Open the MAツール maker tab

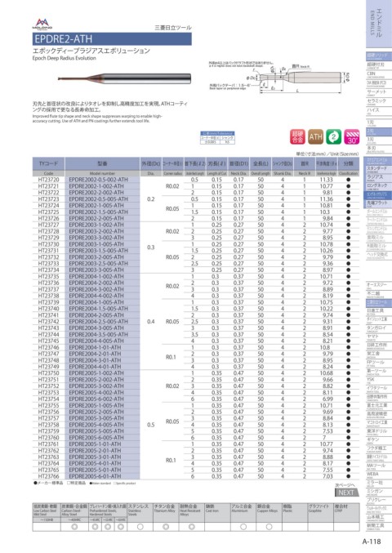point(379,466)
